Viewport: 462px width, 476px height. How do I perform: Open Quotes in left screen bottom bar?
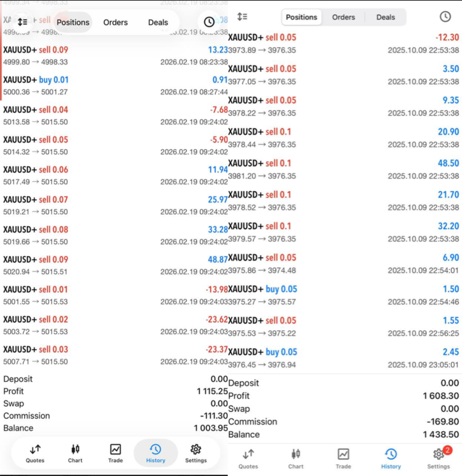point(35,453)
